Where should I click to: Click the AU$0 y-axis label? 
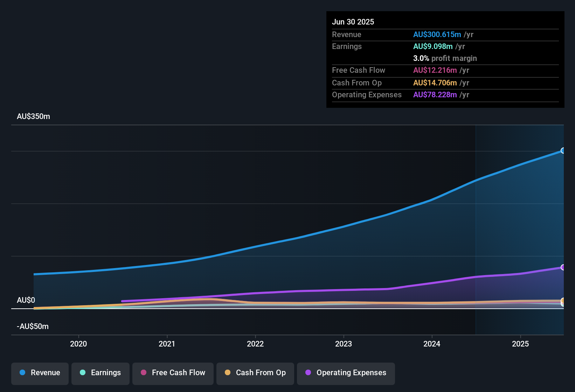coord(26,300)
